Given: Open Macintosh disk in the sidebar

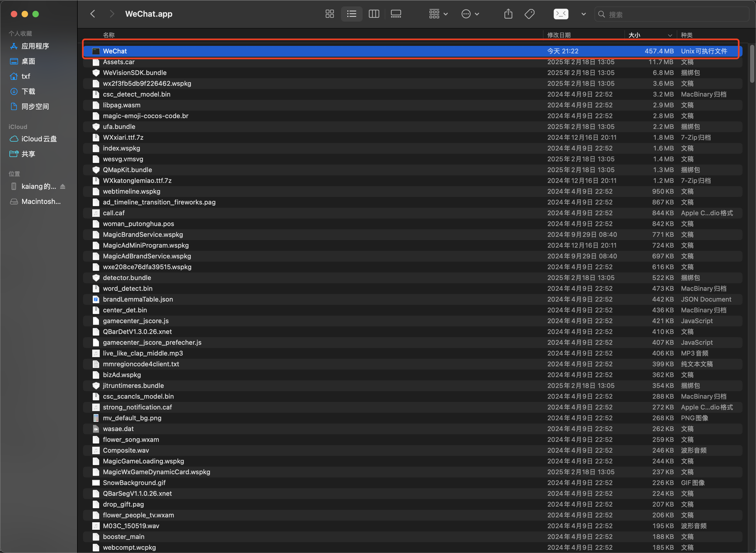Looking at the screenshot, I should tap(41, 202).
